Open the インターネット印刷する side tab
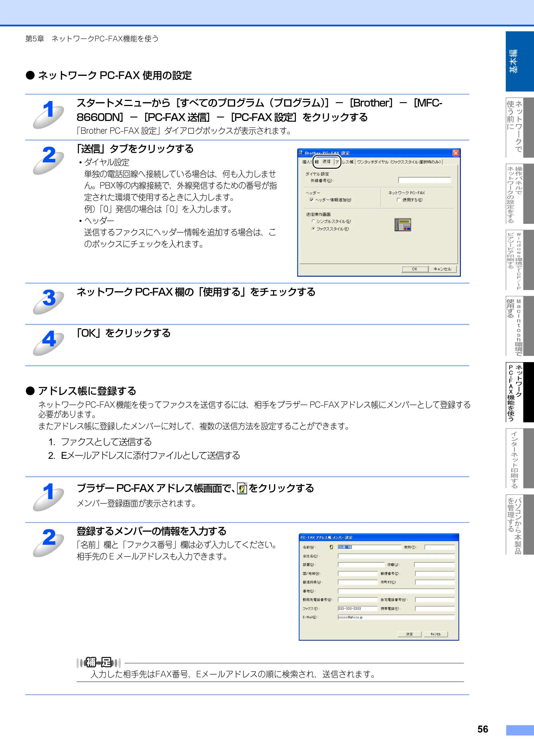Viewport: 534px width, 756px height. pos(520,458)
